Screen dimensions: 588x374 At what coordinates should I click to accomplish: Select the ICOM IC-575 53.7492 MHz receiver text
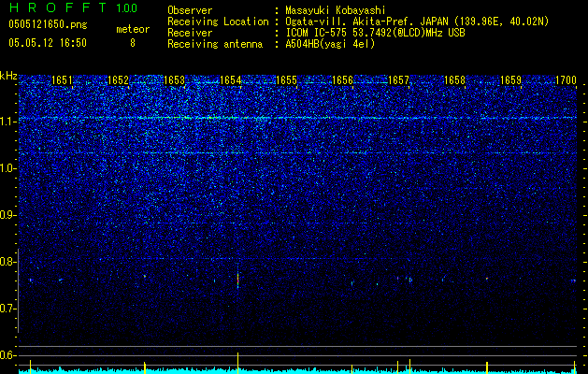[x=375, y=33]
